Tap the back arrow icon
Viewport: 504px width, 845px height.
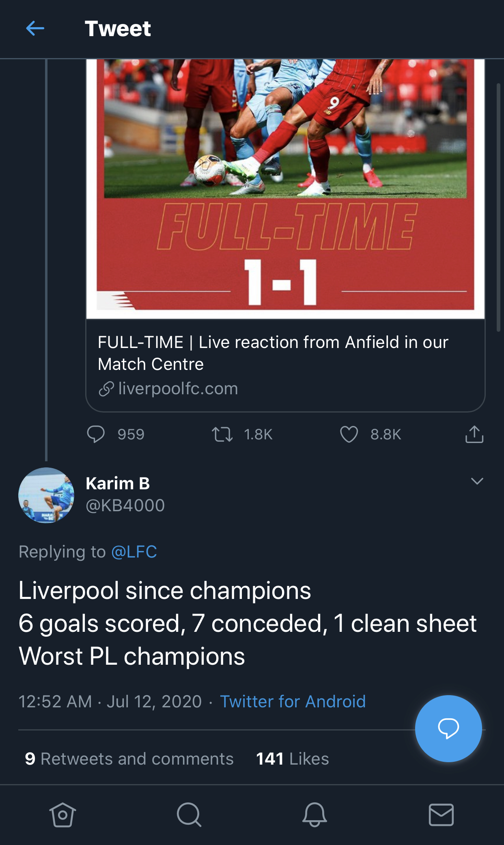coord(35,28)
